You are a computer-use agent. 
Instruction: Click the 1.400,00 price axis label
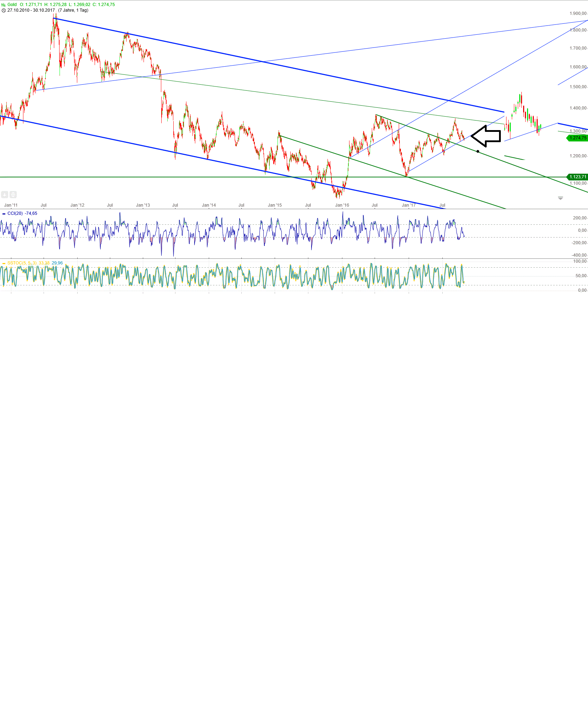coord(578,108)
